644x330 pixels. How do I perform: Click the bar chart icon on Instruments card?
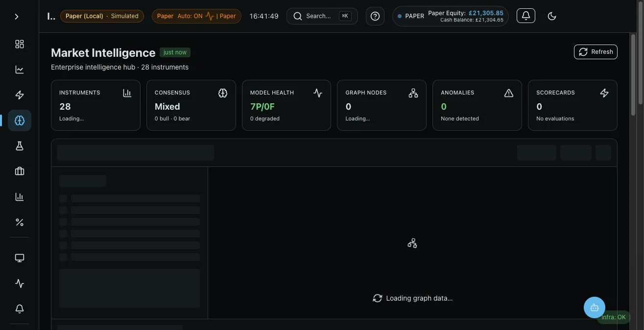tap(127, 93)
